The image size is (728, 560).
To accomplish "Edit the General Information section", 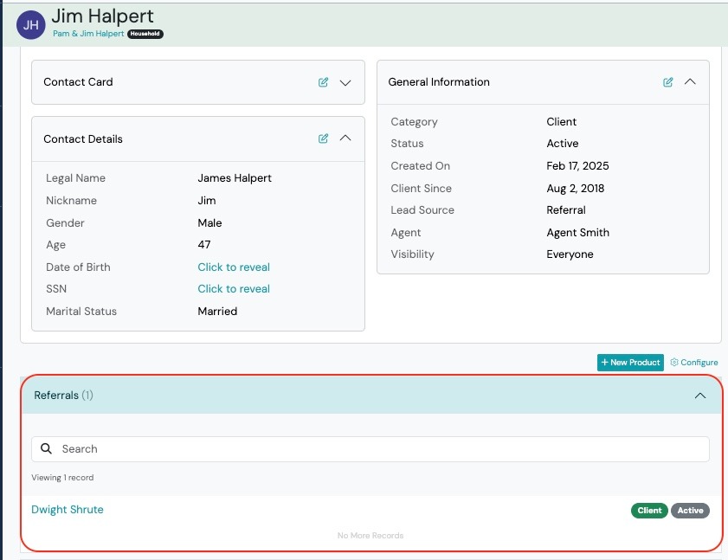I will point(667,82).
